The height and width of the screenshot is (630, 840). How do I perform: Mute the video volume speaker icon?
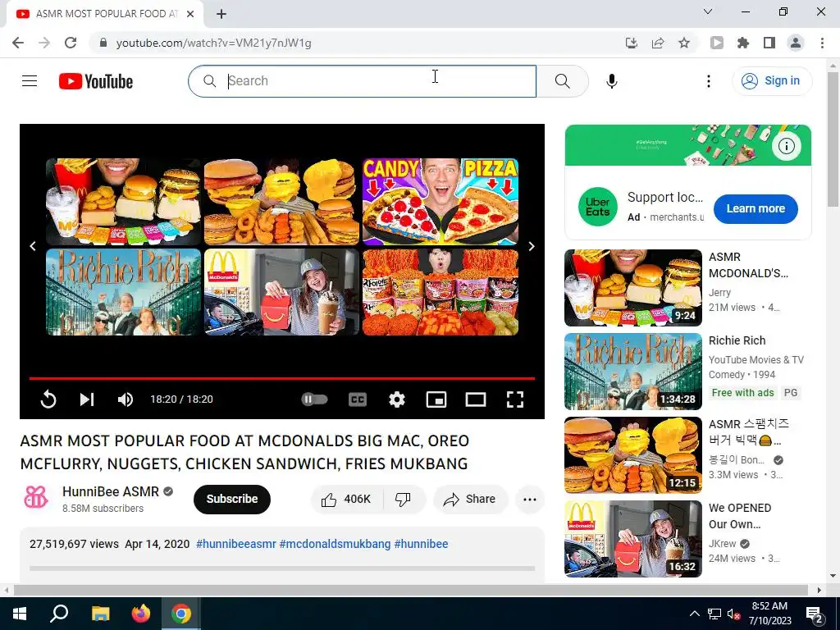(126, 399)
